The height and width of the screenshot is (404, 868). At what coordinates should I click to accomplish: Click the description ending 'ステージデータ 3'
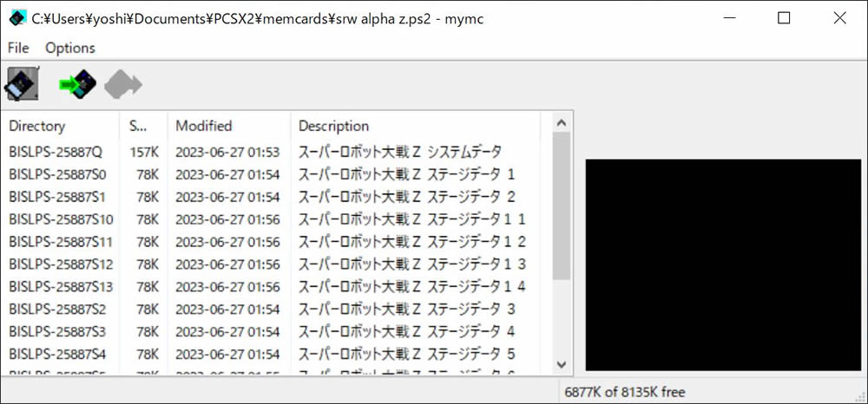[x=407, y=309]
